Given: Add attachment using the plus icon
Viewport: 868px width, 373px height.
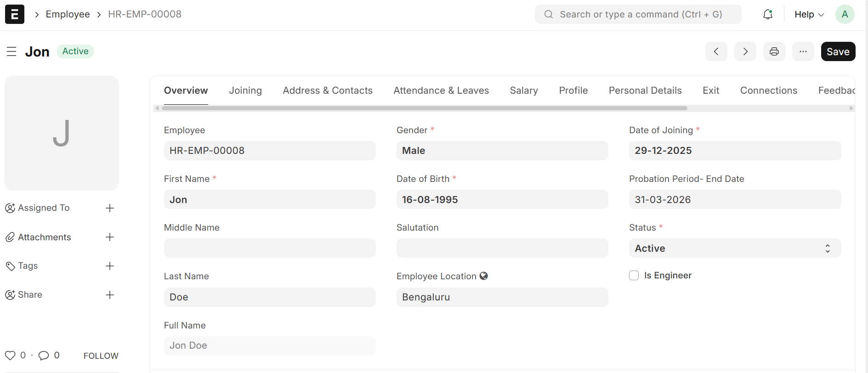Looking at the screenshot, I should pyautogui.click(x=110, y=237).
